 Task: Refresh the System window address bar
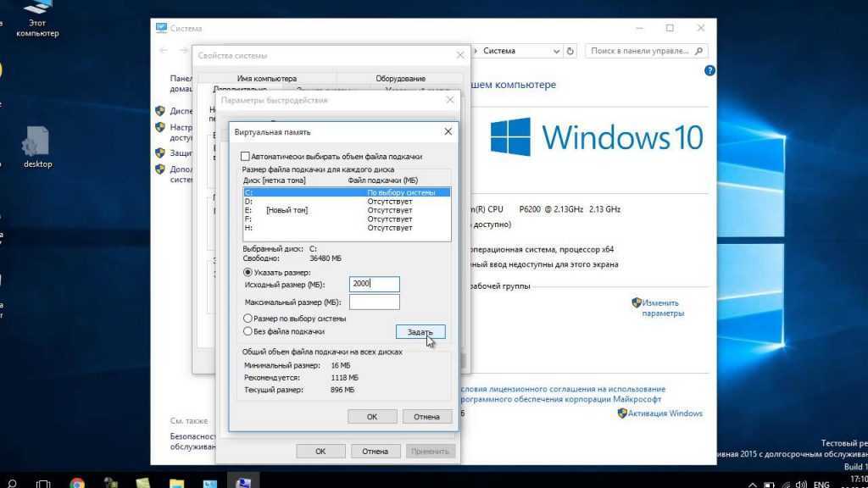coord(570,51)
